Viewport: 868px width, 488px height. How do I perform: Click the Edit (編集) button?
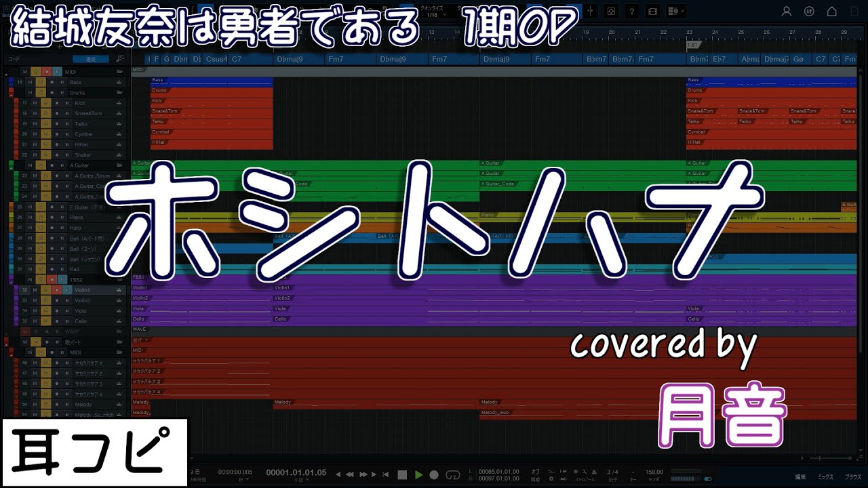(x=800, y=477)
